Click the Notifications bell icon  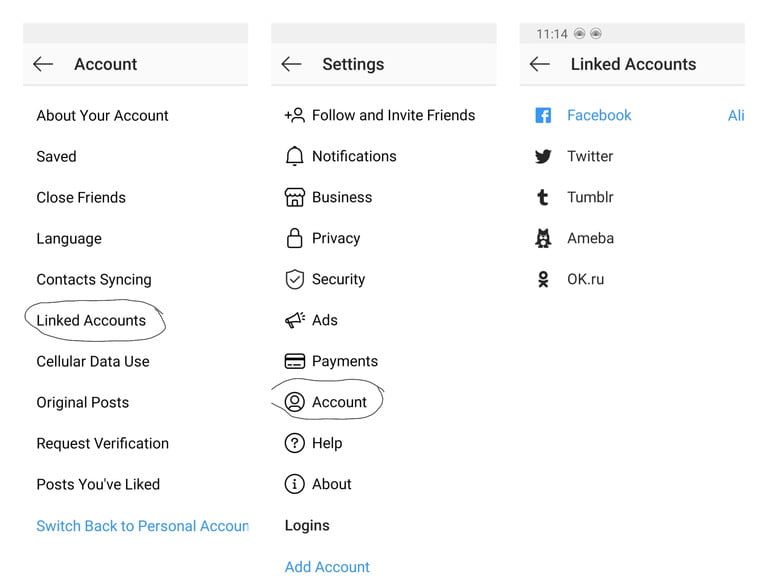tap(294, 156)
